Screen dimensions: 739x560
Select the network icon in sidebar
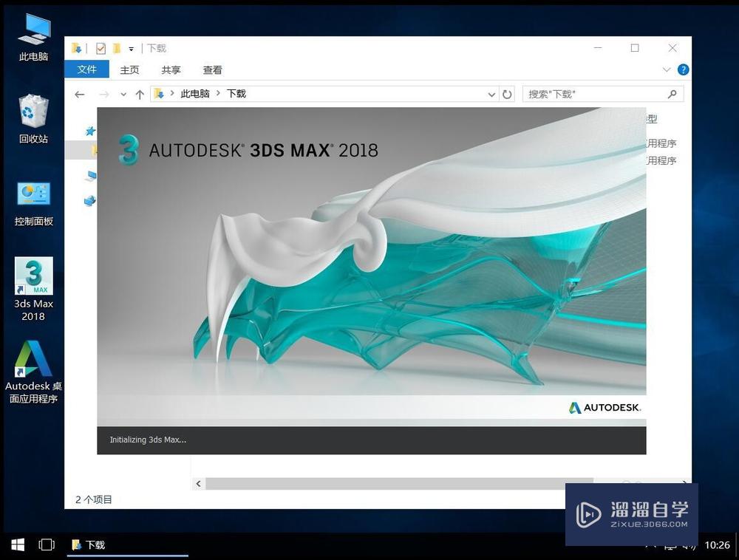coord(90,201)
